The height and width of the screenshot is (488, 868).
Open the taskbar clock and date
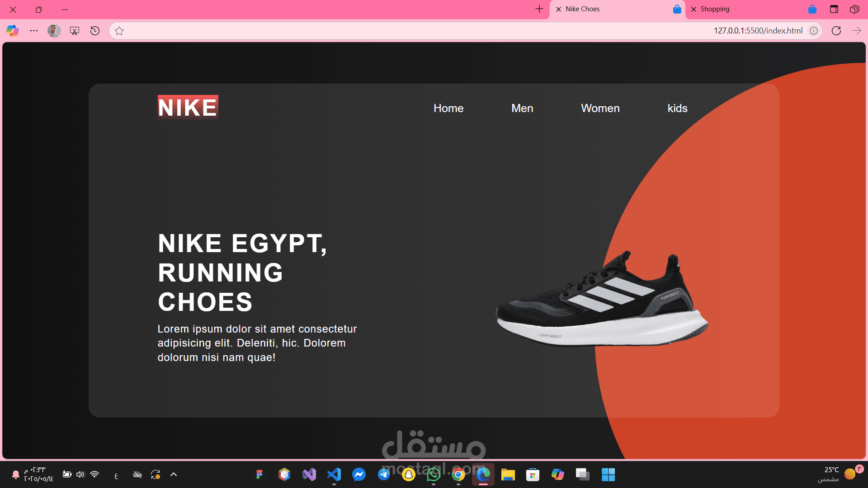pos(39,474)
